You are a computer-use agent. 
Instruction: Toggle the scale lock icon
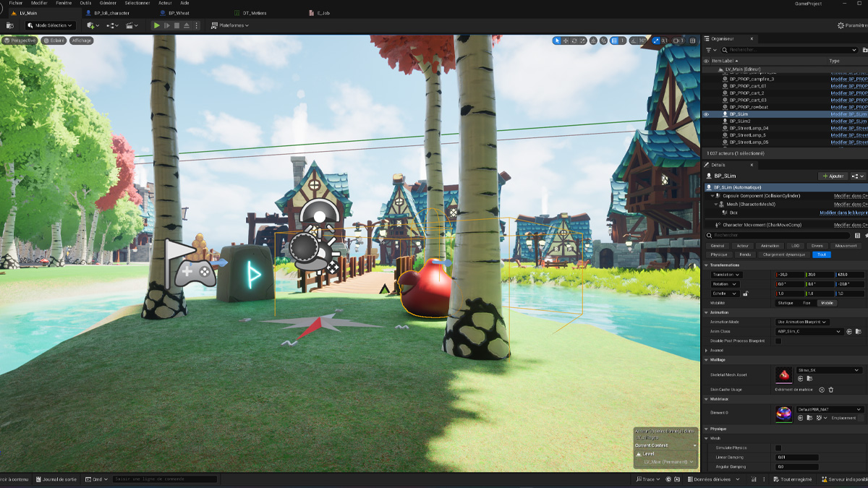pyautogui.click(x=746, y=294)
